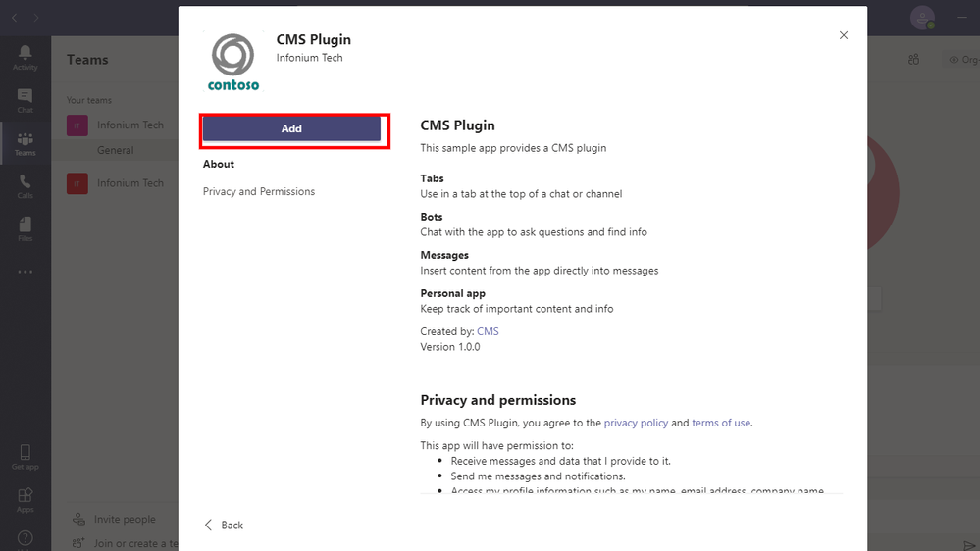Click 'Infonium Tech' under the dialog title
This screenshot has height=551, width=980.
point(309,58)
